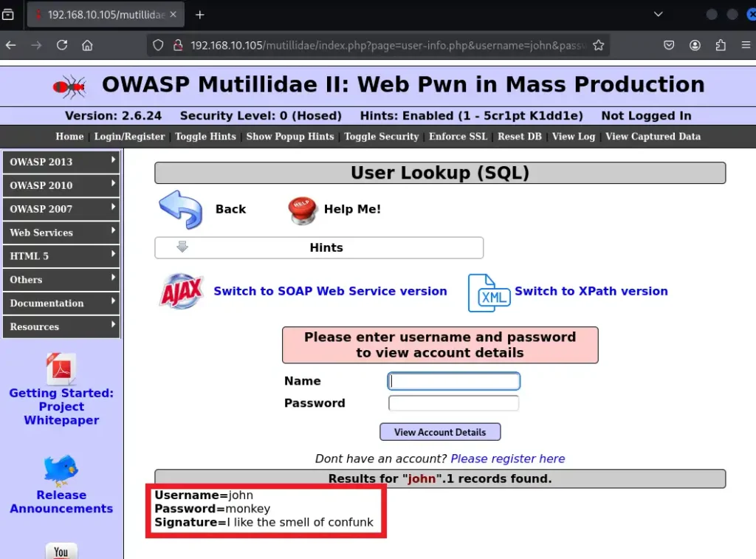Click the browser address bar URL

(x=388, y=45)
